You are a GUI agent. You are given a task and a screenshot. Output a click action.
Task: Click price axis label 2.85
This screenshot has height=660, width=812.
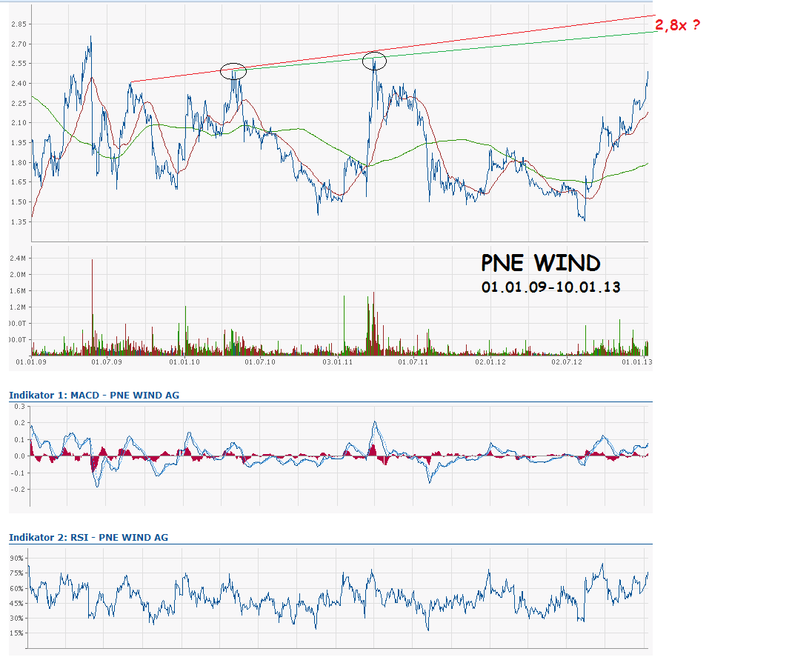click(18, 24)
